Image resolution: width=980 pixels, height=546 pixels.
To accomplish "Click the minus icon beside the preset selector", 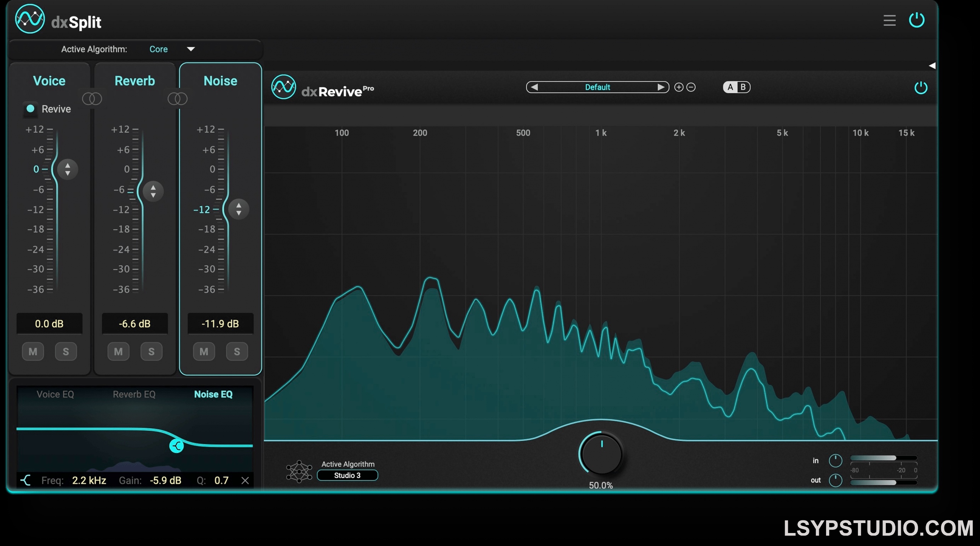I will pos(691,88).
